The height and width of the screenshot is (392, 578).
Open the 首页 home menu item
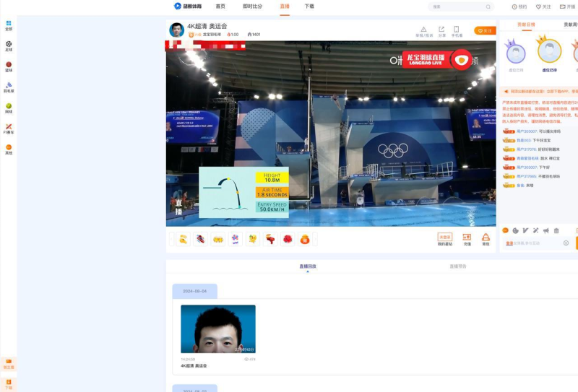coord(220,6)
